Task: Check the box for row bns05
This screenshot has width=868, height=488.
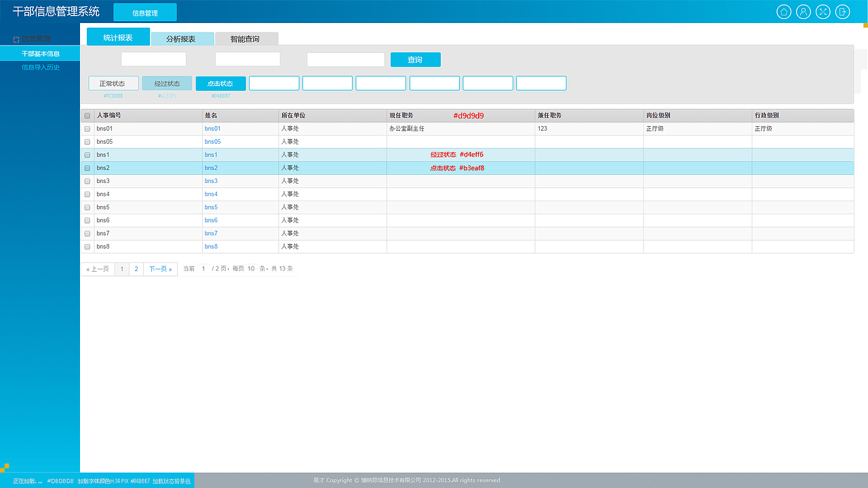Action: tap(87, 142)
